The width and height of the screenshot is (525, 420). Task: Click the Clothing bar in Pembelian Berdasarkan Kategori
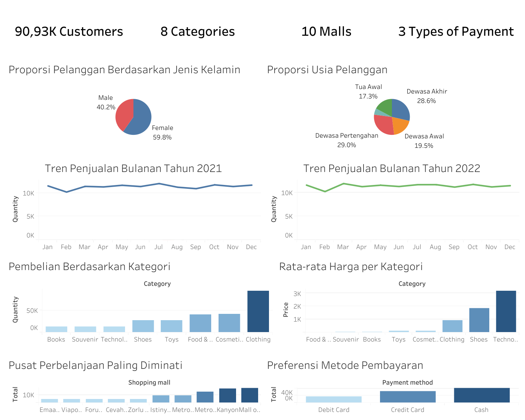pyautogui.click(x=258, y=312)
